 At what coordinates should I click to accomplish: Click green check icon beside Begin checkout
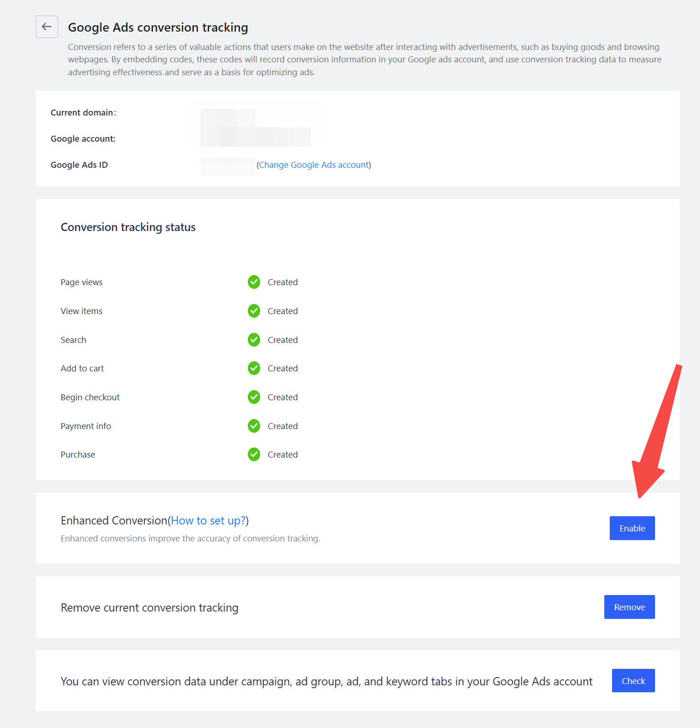(x=254, y=397)
